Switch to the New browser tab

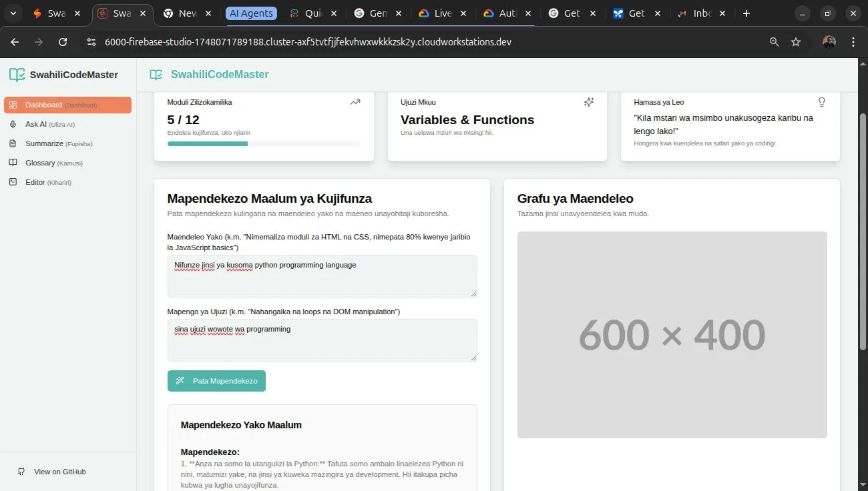click(x=188, y=13)
